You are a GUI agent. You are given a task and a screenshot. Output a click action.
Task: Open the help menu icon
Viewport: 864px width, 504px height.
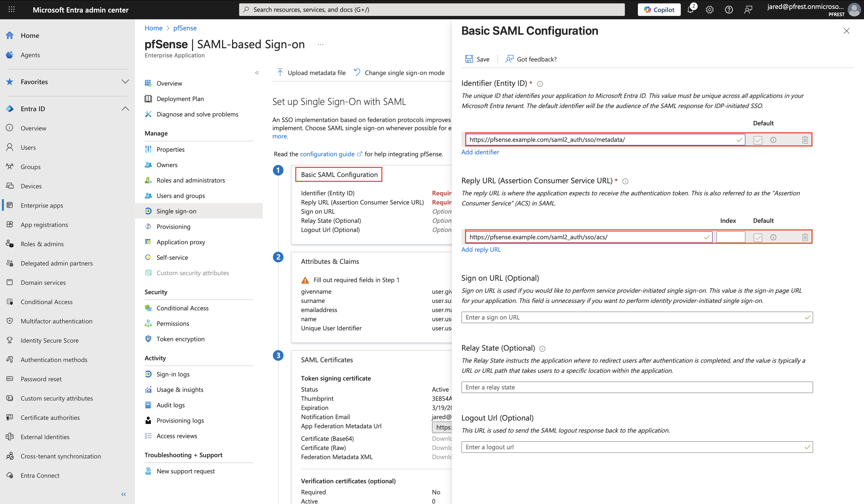729,9
